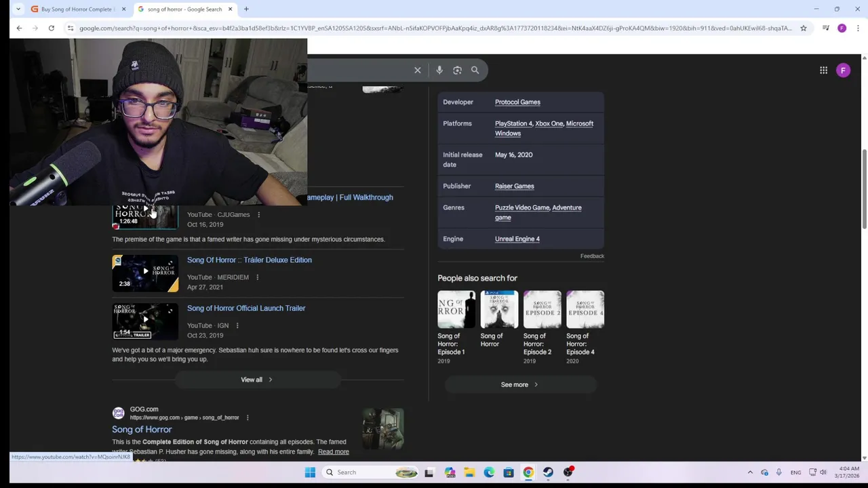The width and height of the screenshot is (868, 488).
Task: Clear the search box with X icon
Action: pos(418,70)
